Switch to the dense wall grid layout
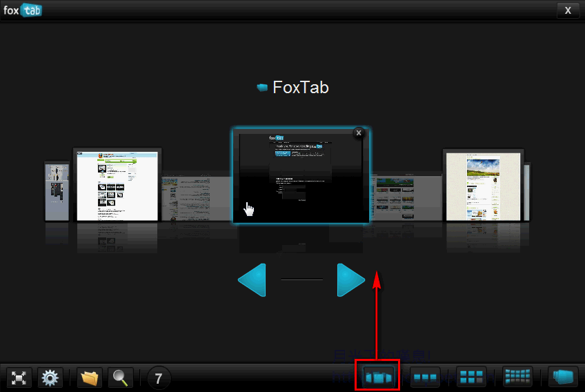Screen dimensions: 585x392 pos(517,378)
